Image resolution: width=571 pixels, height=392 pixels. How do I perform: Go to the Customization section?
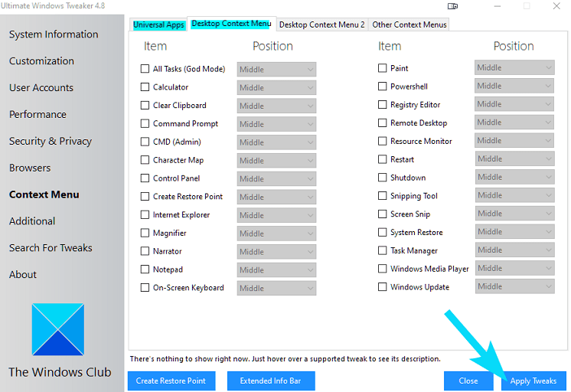[41, 60]
